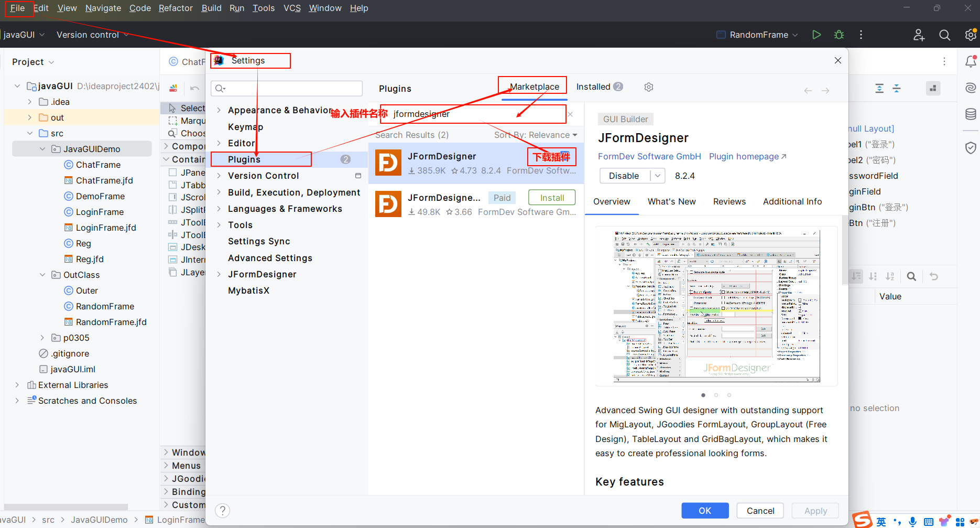Select the Keymap settings entry
This screenshot has height=528, width=980.
245,127
